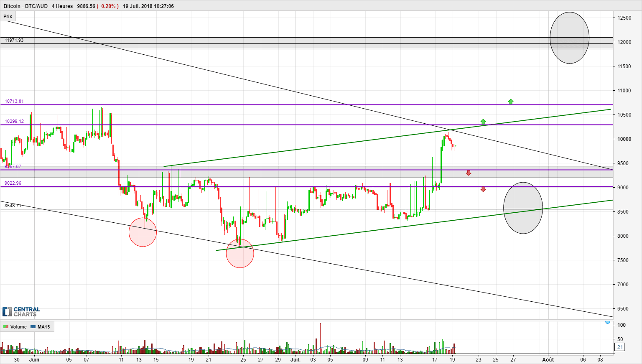Open the Central Charts logo

21,312
